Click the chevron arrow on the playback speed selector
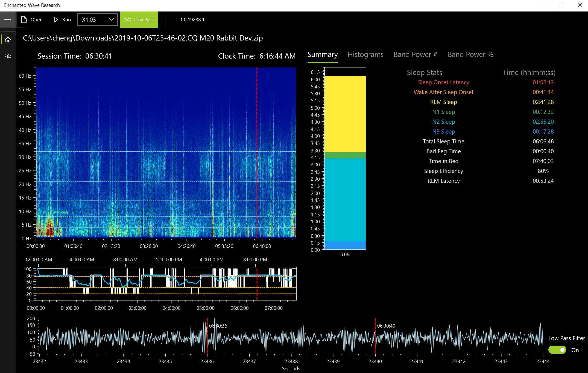 pos(111,19)
